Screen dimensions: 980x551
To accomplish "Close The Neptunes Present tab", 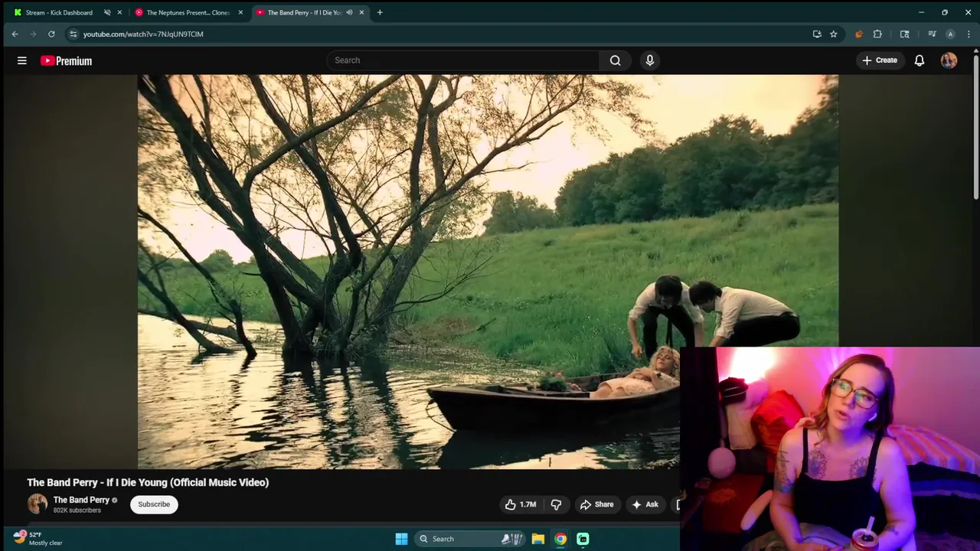I will [x=240, y=12].
